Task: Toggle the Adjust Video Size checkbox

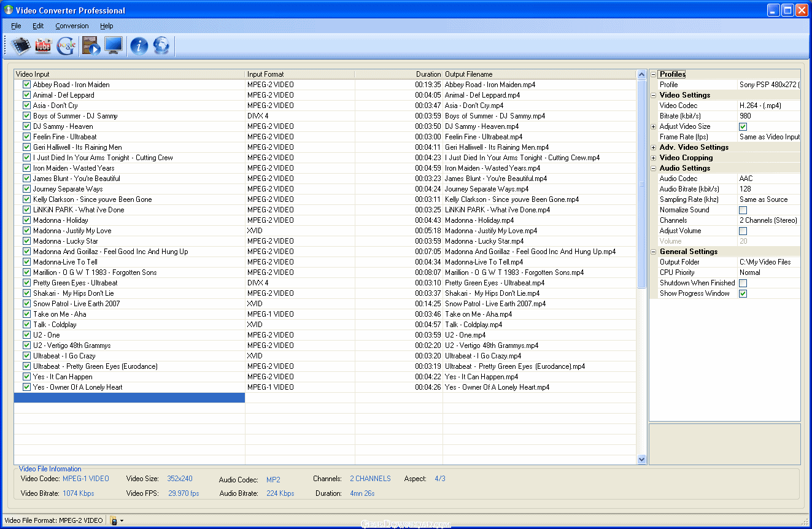Action: click(743, 126)
